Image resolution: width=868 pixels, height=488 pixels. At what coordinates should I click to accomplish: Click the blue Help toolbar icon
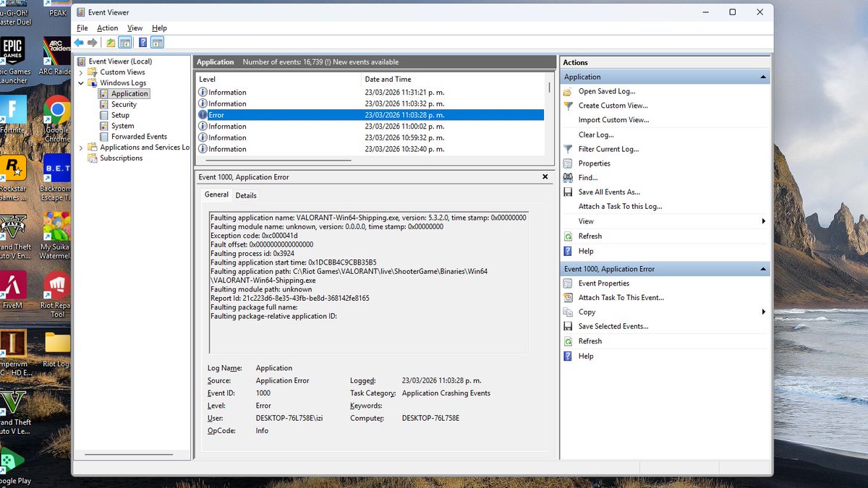click(143, 43)
